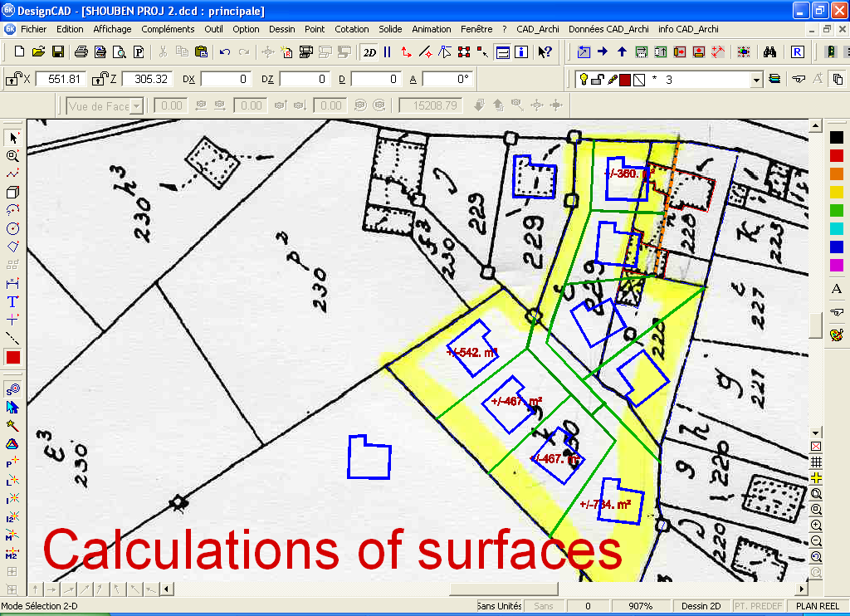Open the Fichier menu
This screenshot has width=850, height=616.
point(34,29)
